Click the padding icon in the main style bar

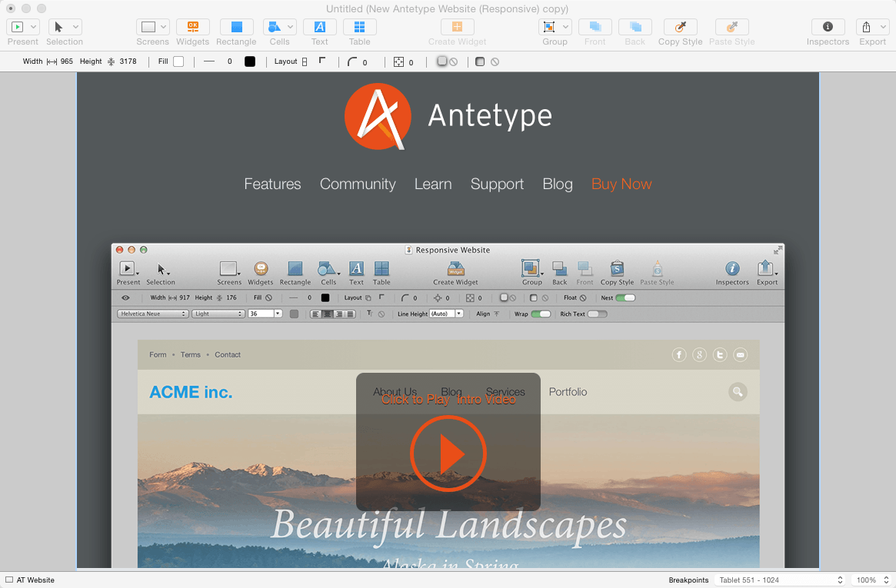[399, 61]
